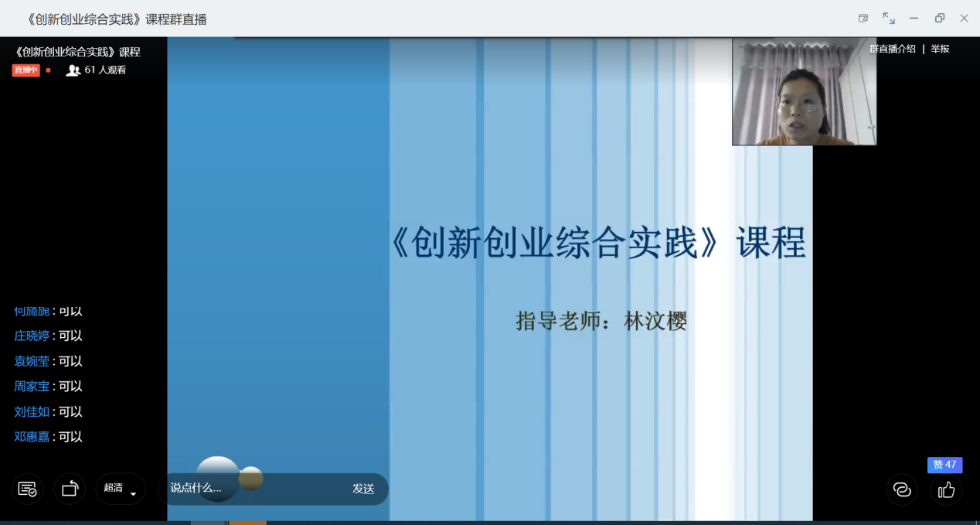This screenshot has width=980, height=525.
Task: Click the viewers icon beside 61 人观看
Action: pyautogui.click(x=73, y=70)
